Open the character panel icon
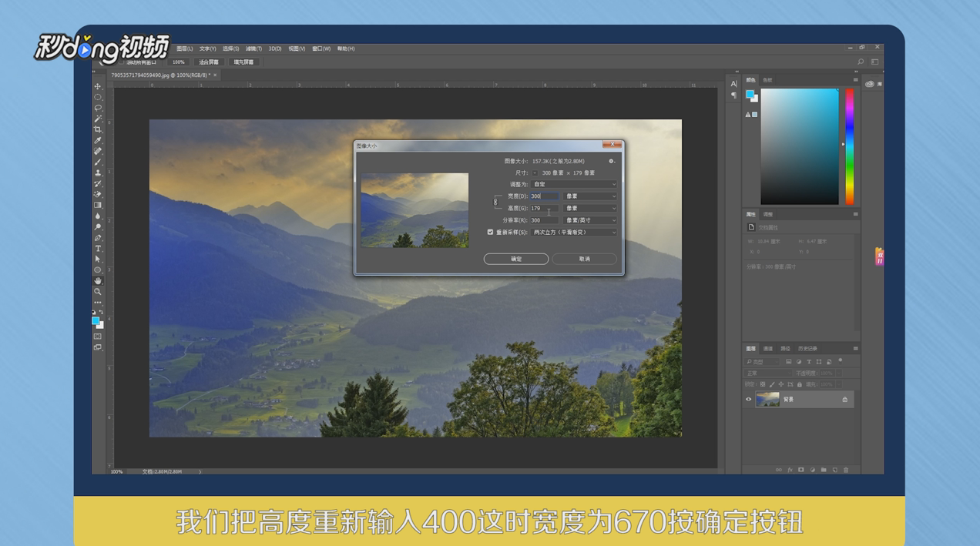Viewport: 980px width, 546px height. [x=733, y=84]
